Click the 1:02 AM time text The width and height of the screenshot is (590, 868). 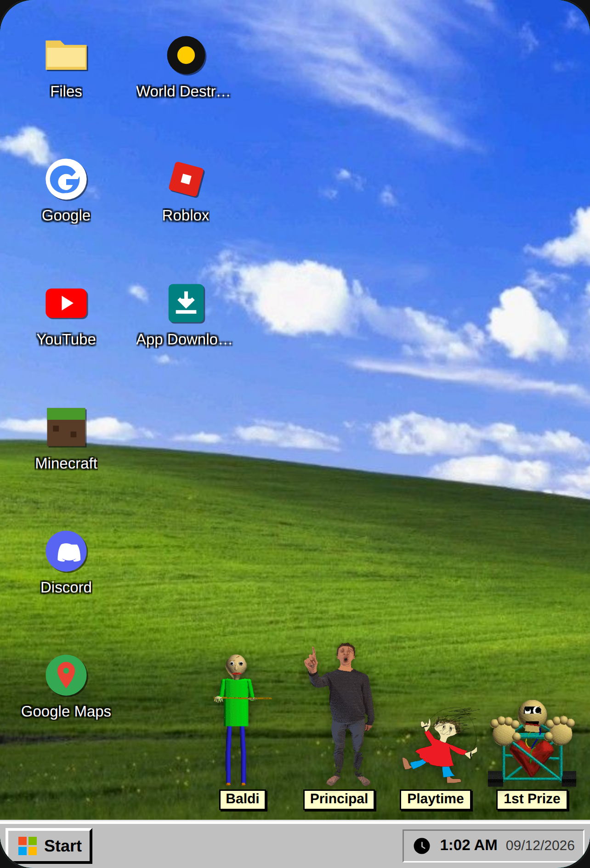[x=468, y=845]
